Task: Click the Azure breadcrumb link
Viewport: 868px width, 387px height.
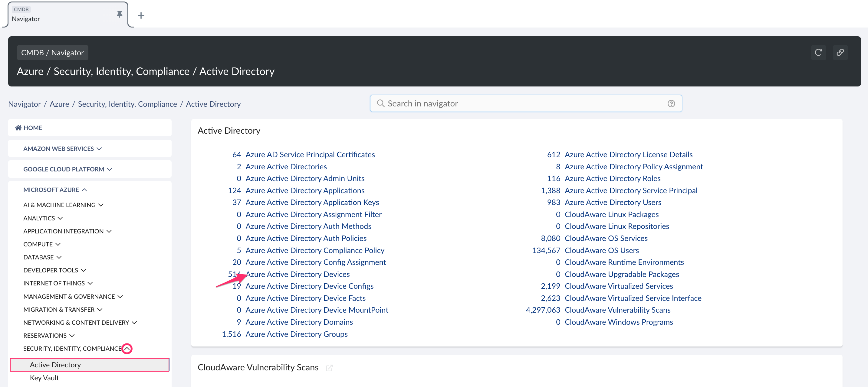Action: click(59, 104)
